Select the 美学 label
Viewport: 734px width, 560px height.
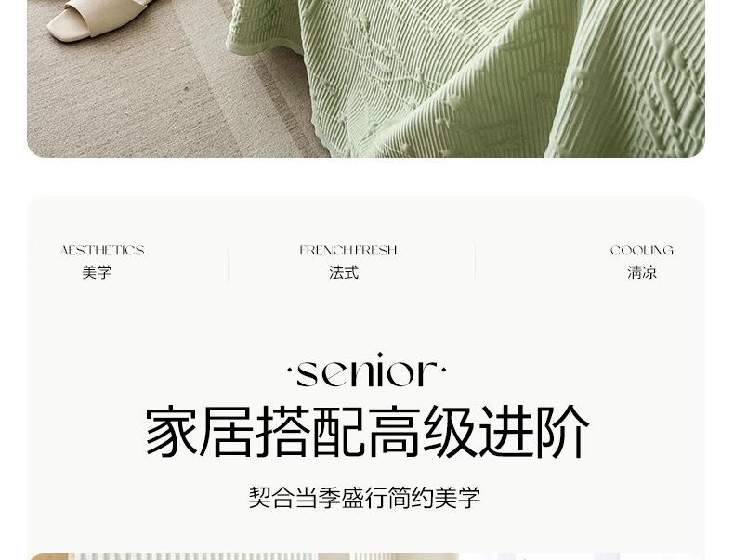point(97,272)
